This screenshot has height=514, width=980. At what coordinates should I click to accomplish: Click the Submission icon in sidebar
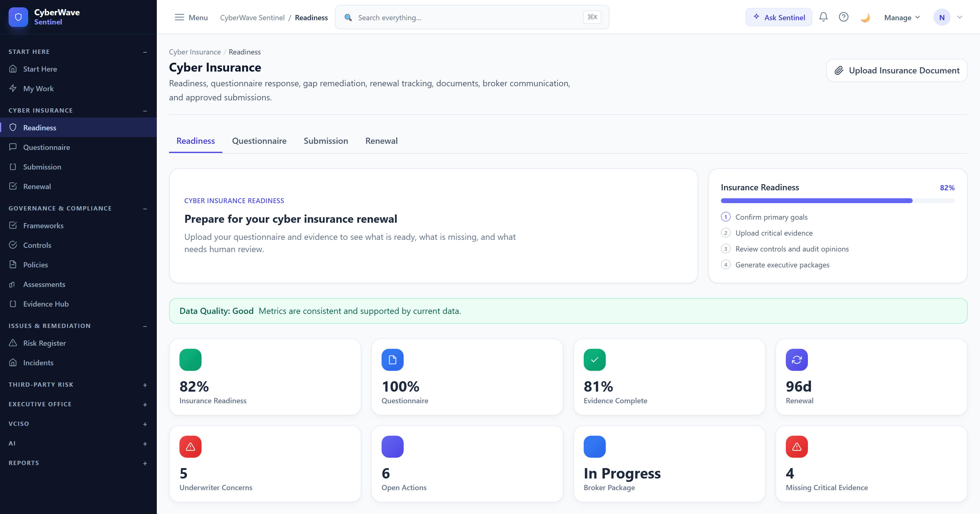[13, 166]
